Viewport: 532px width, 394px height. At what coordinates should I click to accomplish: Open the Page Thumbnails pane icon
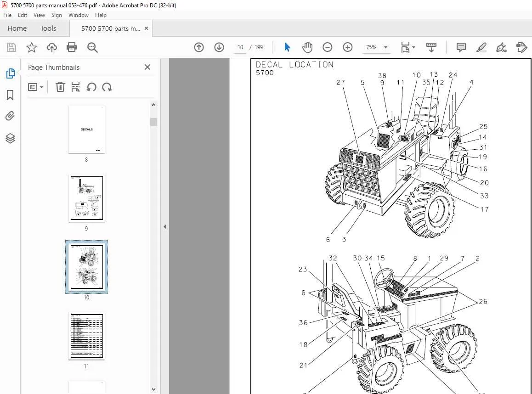coord(10,73)
